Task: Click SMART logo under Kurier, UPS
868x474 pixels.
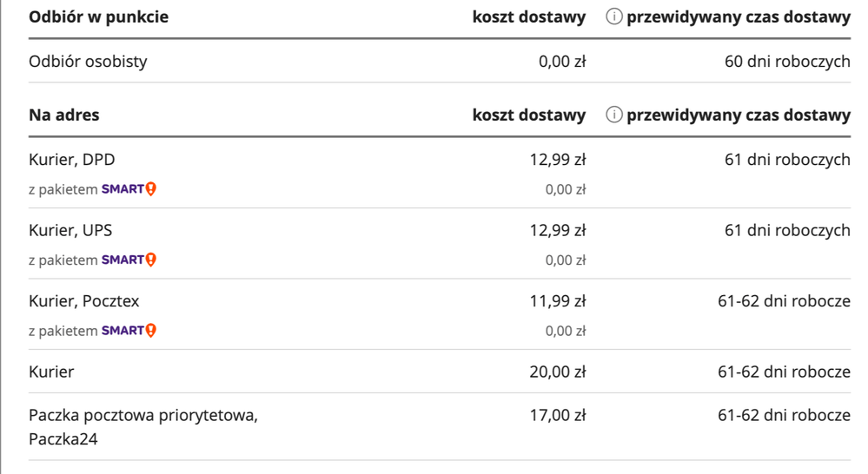Action: (x=129, y=260)
